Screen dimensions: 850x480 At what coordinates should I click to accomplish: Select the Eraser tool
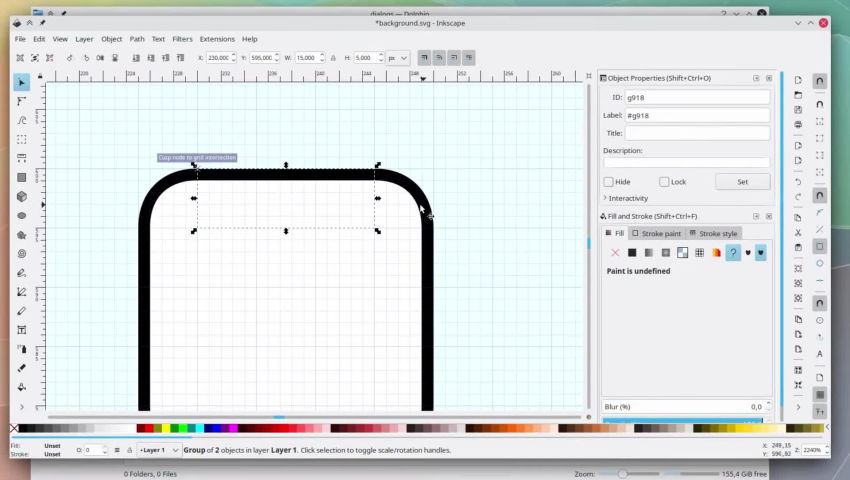pyautogui.click(x=22, y=368)
